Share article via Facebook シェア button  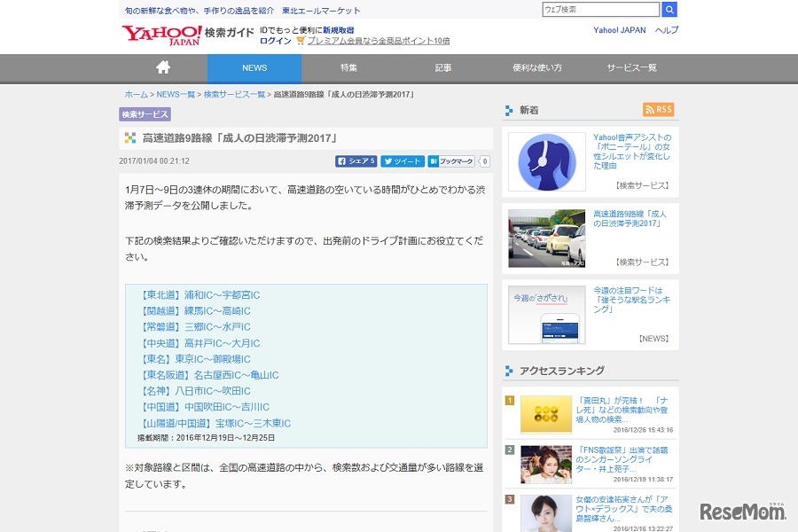(356, 161)
